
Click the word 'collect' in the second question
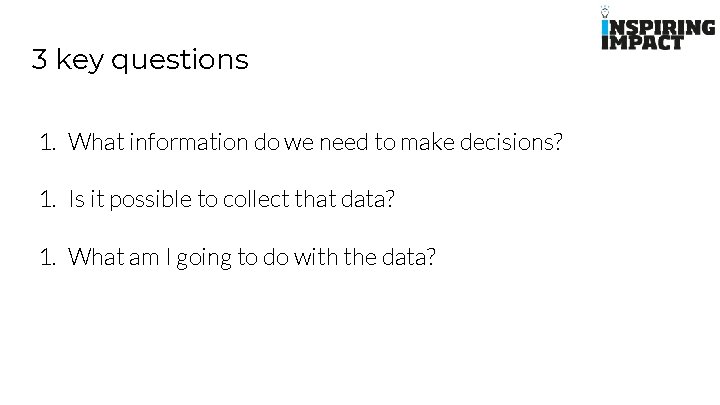254,199
